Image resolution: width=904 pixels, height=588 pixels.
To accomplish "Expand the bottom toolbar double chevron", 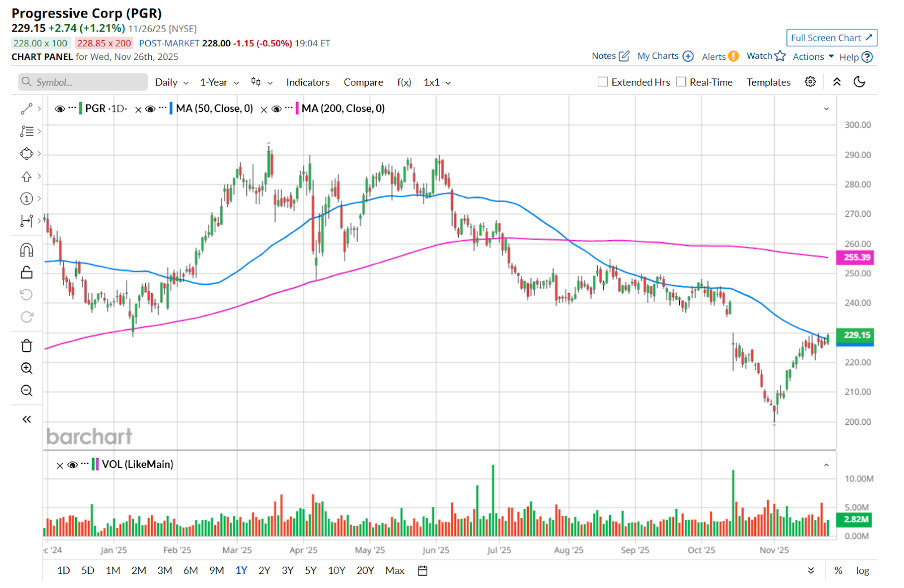I will click(811, 570).
